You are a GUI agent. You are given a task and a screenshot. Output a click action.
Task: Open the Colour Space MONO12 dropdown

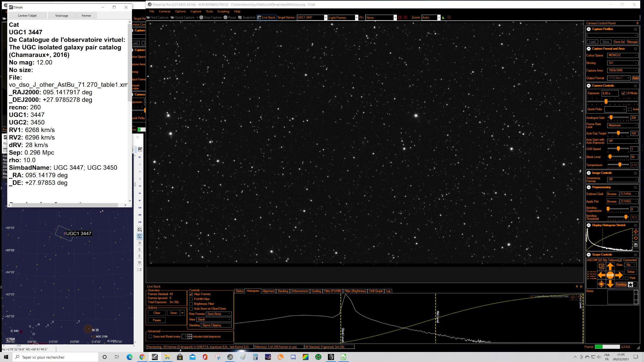623,55
